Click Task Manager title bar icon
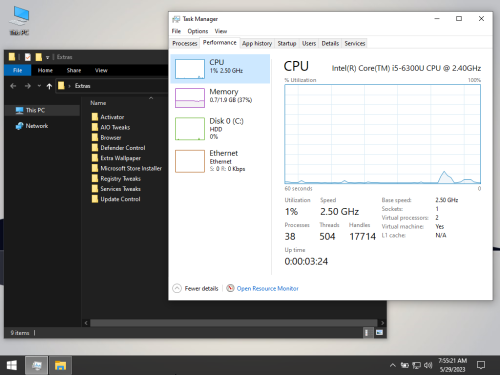 point(176,19)
